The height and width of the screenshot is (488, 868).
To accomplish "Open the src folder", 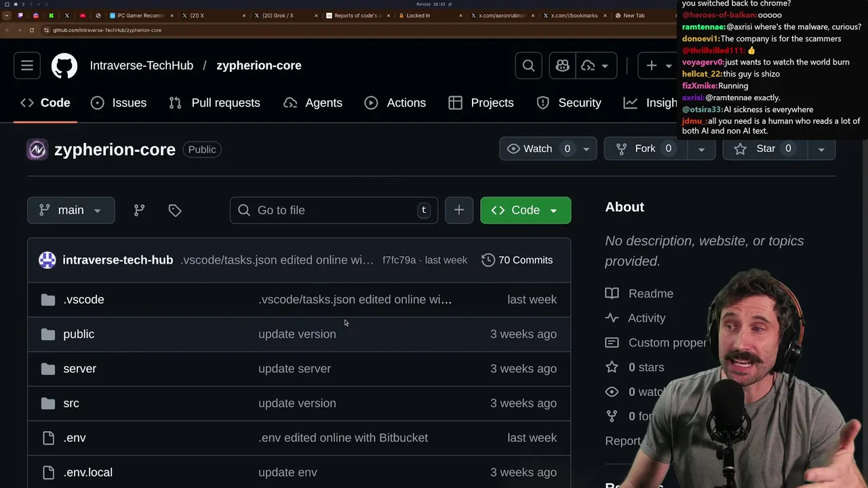I will click(x=71, y=403).
